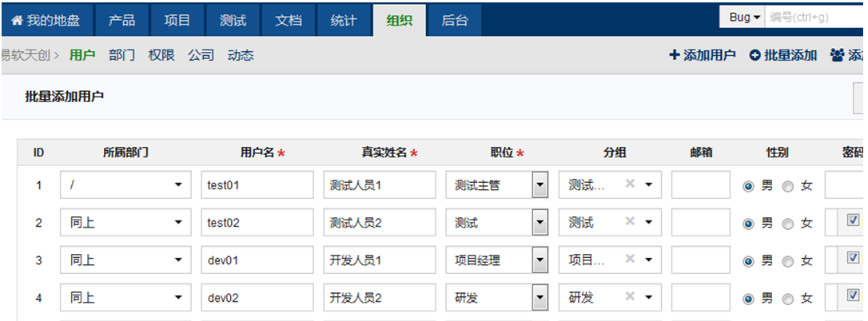Image resolution: width=868 pixels, height=321 pixels.
Task: Click the 添加用户 link
Action: coord(703,55)
